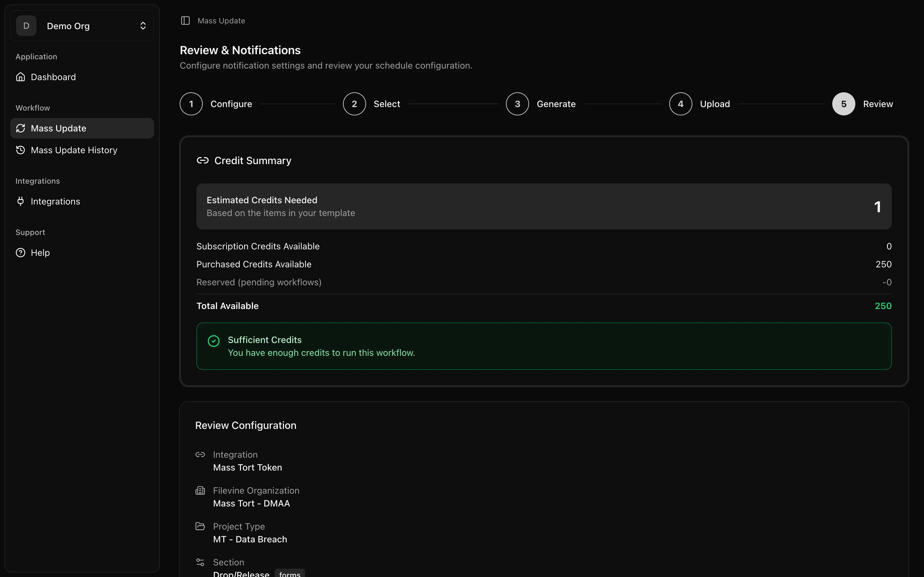Click the Section icon above Drop/Release

click(x=201, y=562)
